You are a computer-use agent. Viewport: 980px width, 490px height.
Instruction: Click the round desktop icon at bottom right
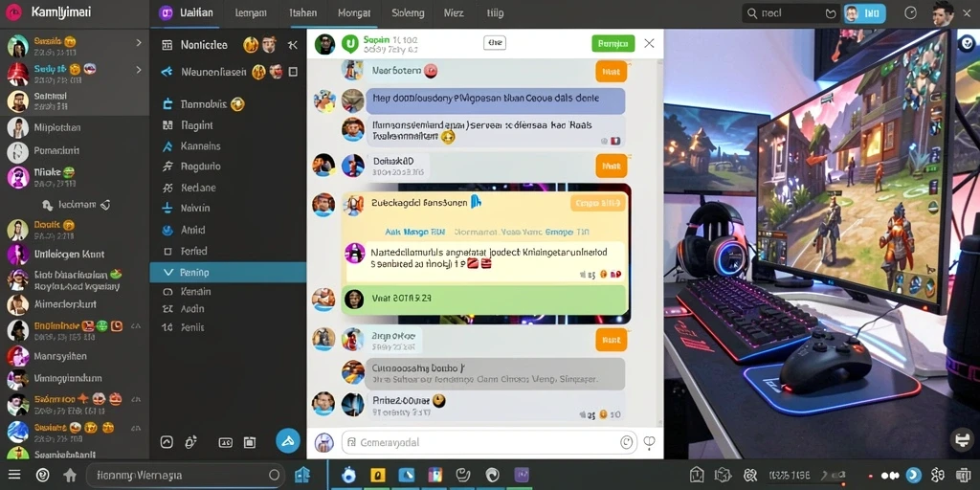(963, 438)
